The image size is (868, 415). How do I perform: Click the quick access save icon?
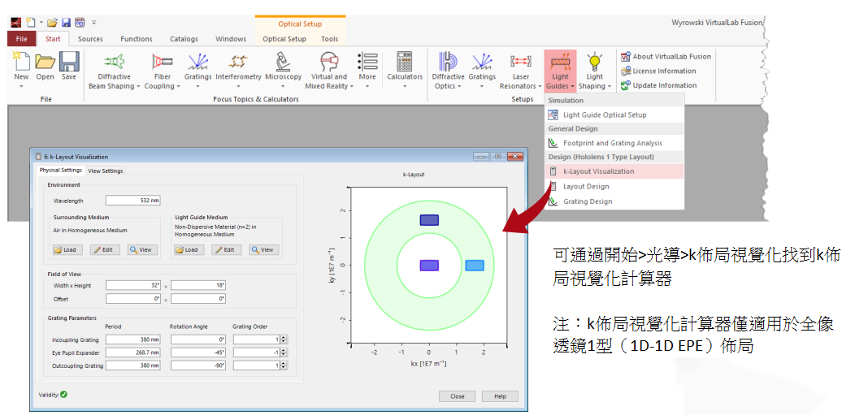[x=67, y=23]
